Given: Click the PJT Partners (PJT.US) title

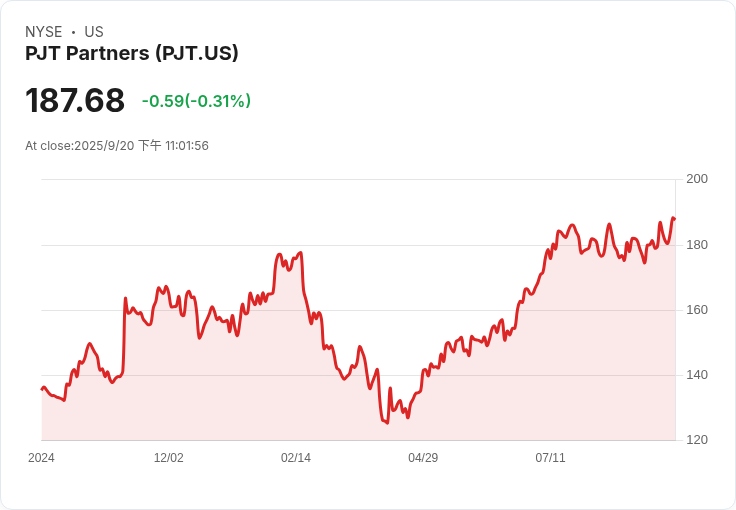Looking at the screenshot, I should [x=131, y=54].
